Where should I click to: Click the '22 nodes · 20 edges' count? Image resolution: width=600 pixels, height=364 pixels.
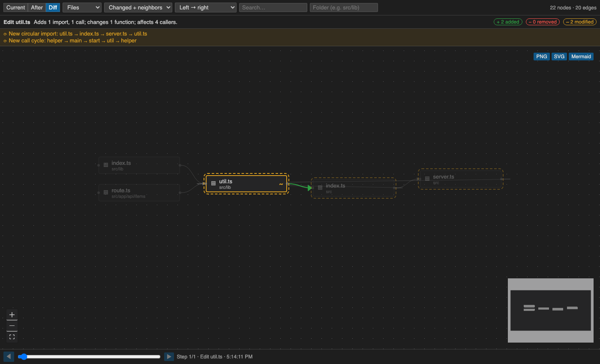[573, 8]
